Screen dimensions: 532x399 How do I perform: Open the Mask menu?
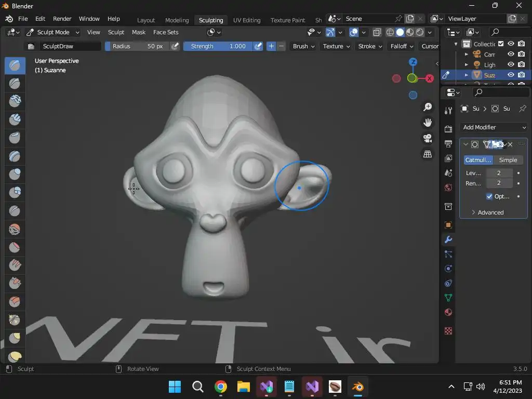138,32
